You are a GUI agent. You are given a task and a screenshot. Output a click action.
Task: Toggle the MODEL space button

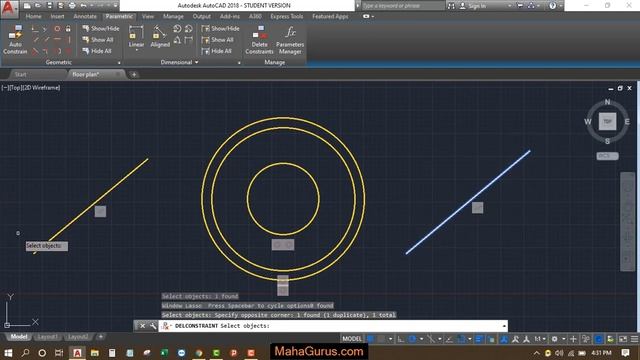pyautogui.click(x=352, y=339)
